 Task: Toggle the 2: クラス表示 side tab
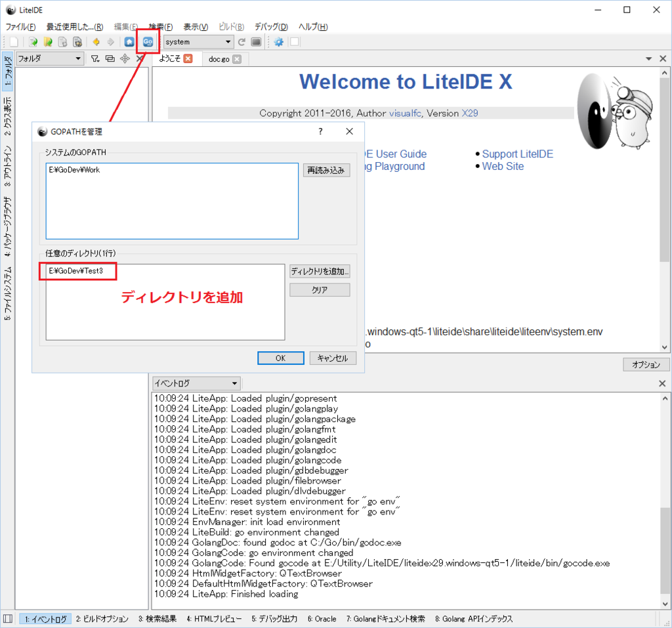pyautogui.click(x=8, y=116)
